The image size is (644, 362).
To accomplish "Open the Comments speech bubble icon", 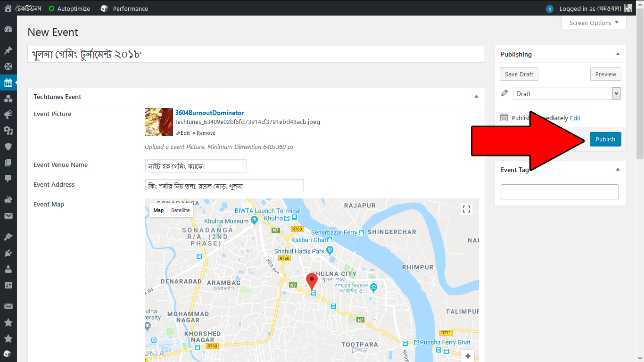I will point(8,179).
